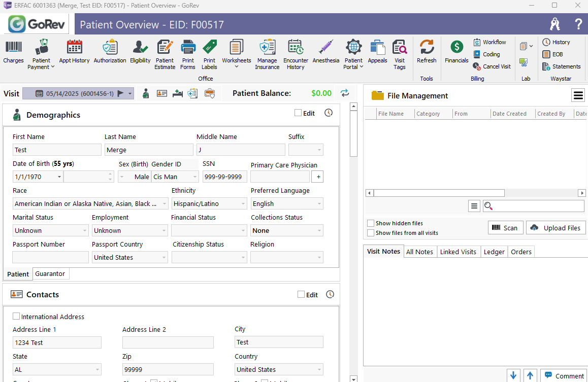Open the Collections Status dropdown
588x382 pixels.
(319, 231)
